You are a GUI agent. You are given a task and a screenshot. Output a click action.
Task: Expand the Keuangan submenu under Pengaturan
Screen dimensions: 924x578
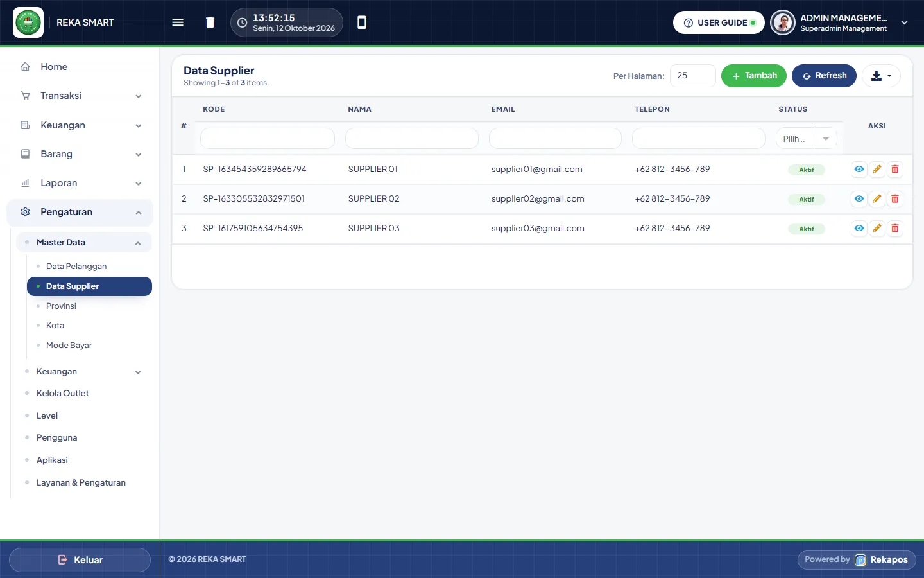pos(84,372)
